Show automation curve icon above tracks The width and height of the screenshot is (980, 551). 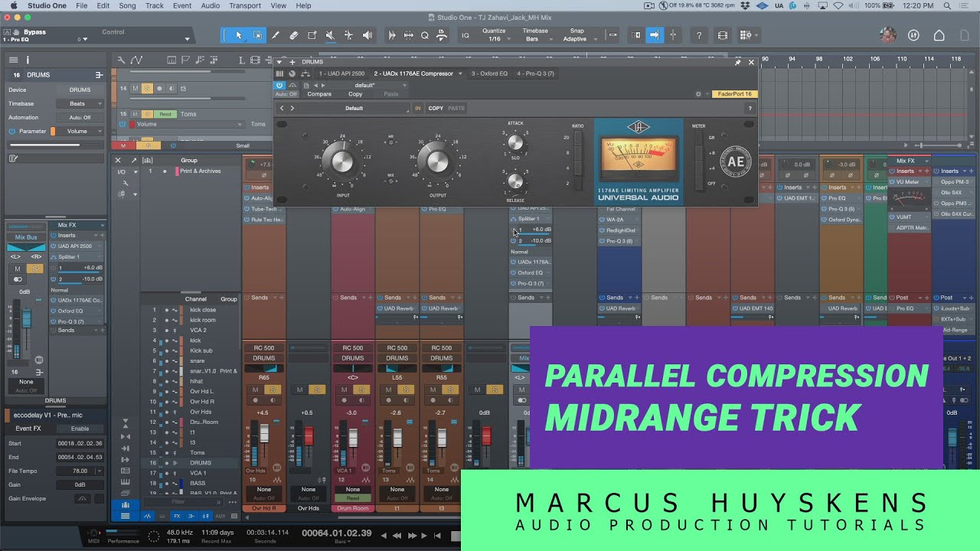point(136,60)
